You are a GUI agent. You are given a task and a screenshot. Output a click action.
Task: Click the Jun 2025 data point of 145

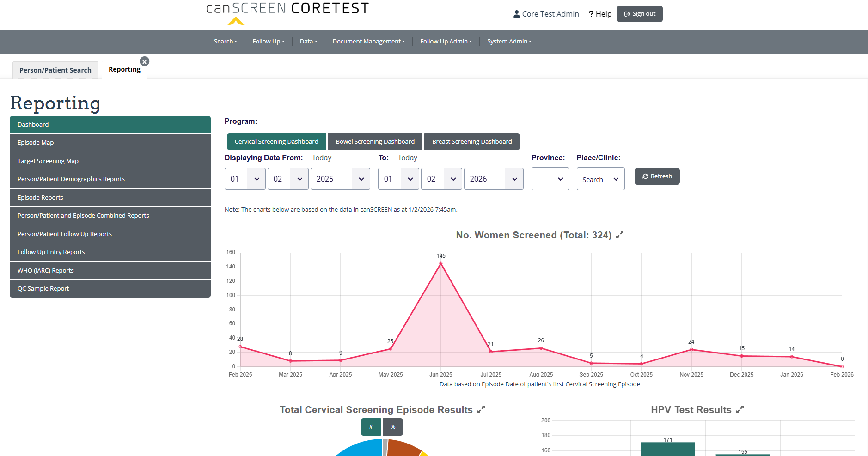coord(441,263)
